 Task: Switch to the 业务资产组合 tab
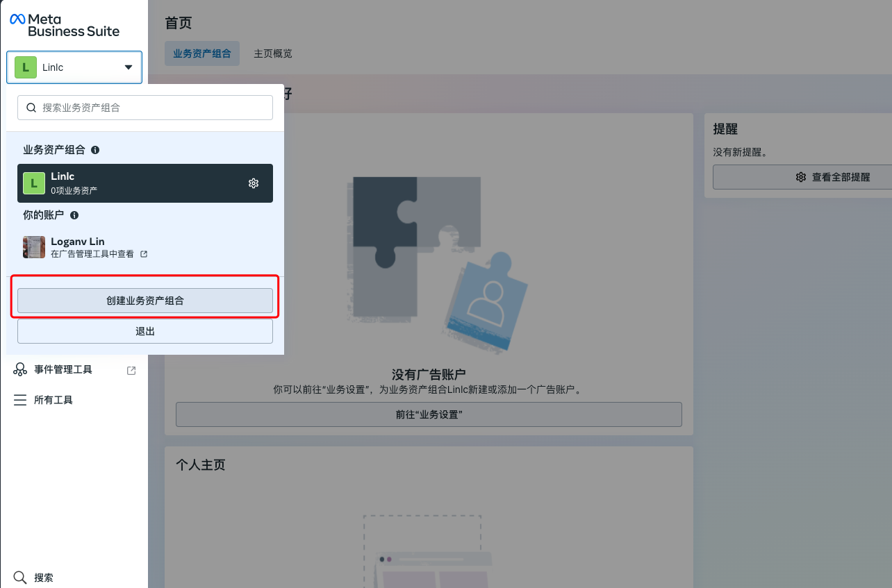(202, 53)
